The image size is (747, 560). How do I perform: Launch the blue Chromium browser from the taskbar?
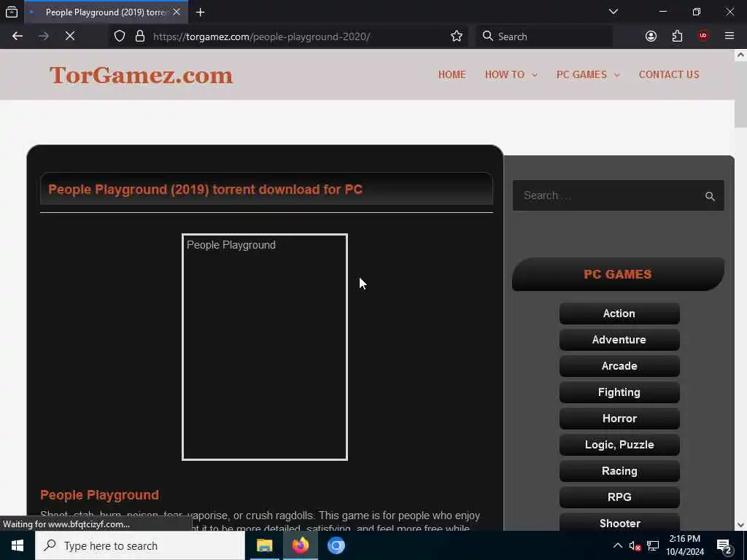[x=336, y=545]
